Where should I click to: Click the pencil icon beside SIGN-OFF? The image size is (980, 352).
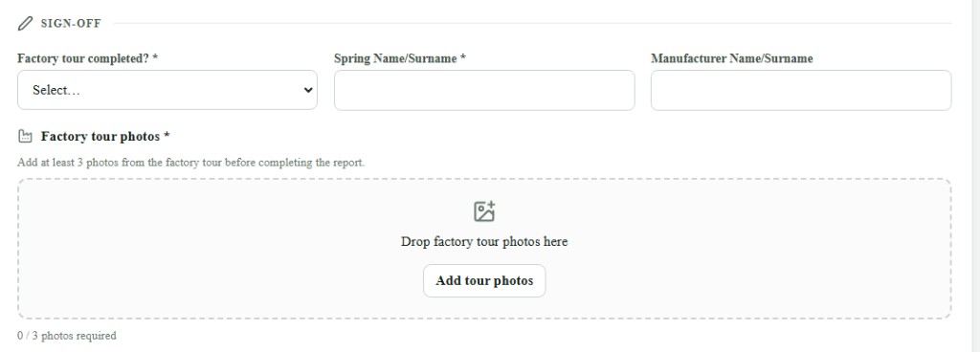(x=25, y=24)
